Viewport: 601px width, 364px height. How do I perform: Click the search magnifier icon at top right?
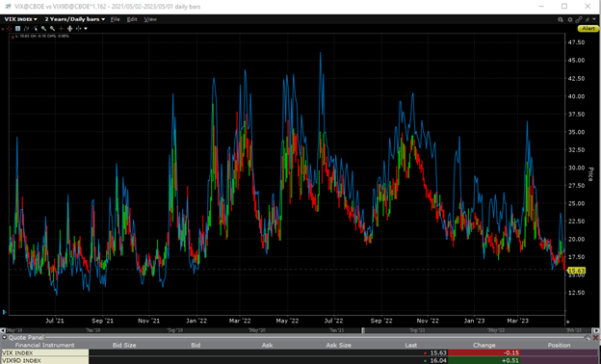click(561, 19)
